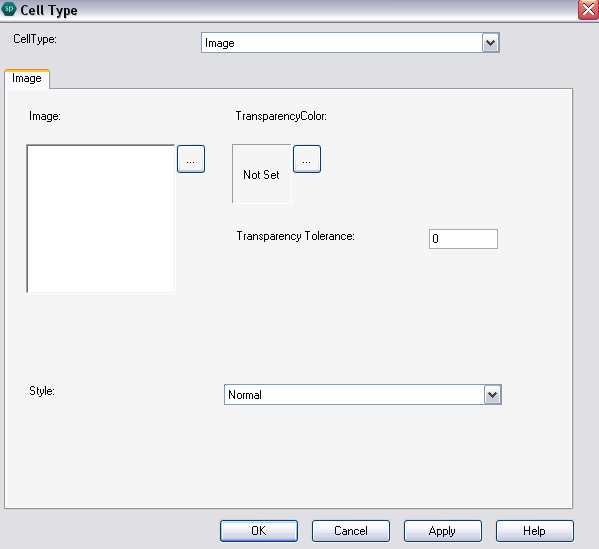Click the Cell Type title bar app icon
Viewport: 599px width, 549px height.
point(8,9)
